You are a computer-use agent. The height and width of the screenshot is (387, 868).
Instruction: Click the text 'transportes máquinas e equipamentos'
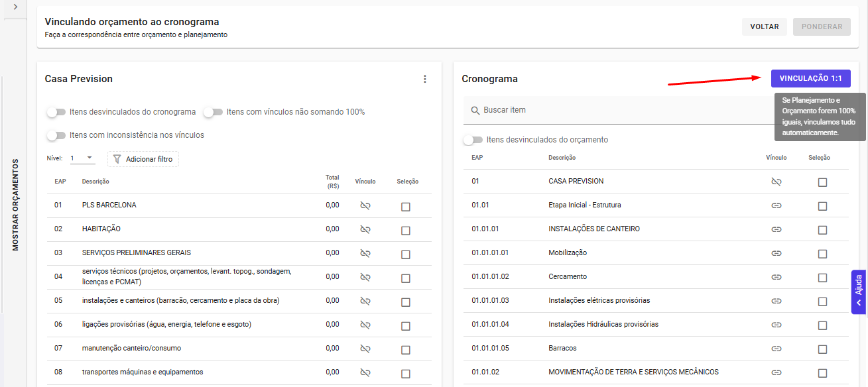[143, 372]
